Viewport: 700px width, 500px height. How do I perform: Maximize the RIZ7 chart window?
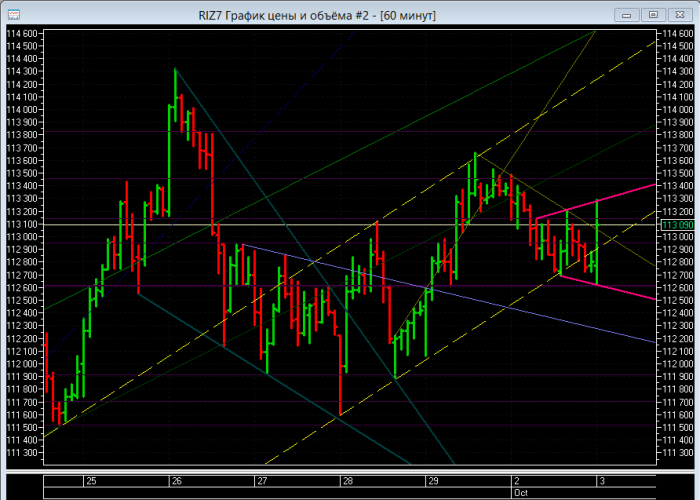point(653,15)
